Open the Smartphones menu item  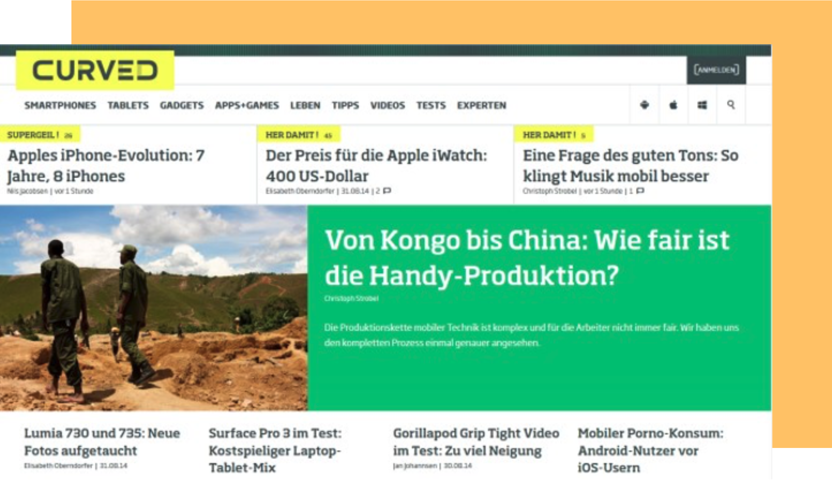(60, 105)
